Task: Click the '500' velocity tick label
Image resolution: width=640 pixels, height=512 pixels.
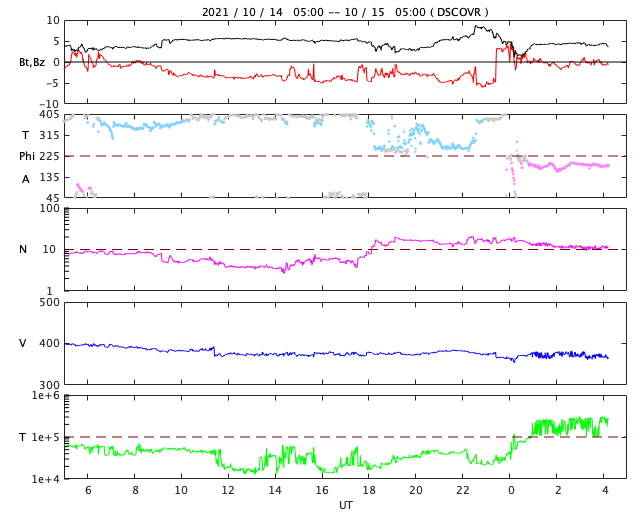Action: coord(49,302)
